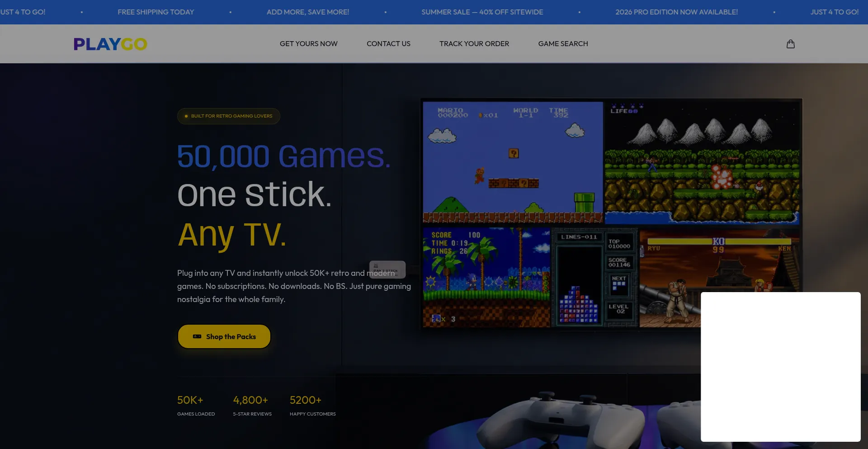Click the 50,000 Games. headline
The height and width of the screenshot is (449, 868).
point(284,156)
